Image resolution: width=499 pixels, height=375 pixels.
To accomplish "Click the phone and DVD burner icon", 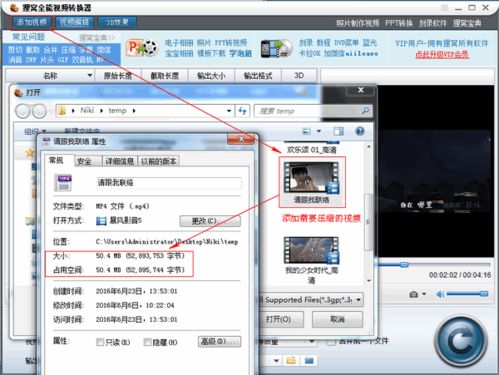I will pyautogui.click(x=277, y=48).
